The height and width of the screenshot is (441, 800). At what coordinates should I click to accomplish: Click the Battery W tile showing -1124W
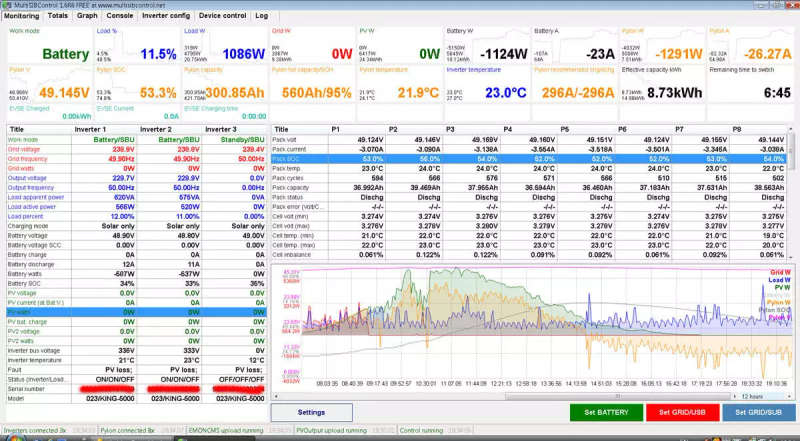point(487,45)
